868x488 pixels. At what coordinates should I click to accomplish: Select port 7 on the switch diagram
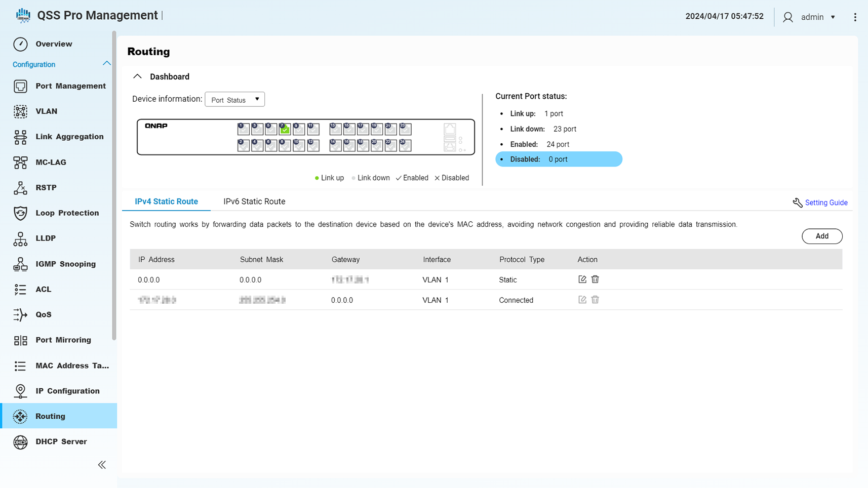click(285, 130)
